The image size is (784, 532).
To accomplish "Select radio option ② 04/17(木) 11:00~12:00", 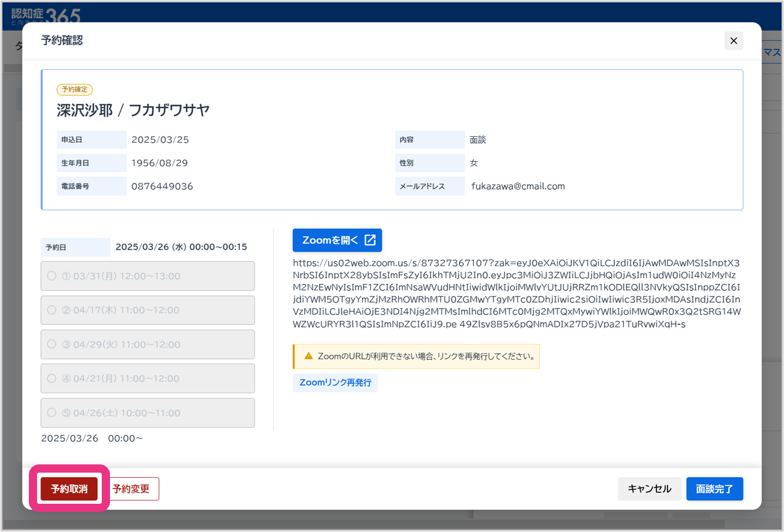I will pyautogui.click(x=52, y=310).
